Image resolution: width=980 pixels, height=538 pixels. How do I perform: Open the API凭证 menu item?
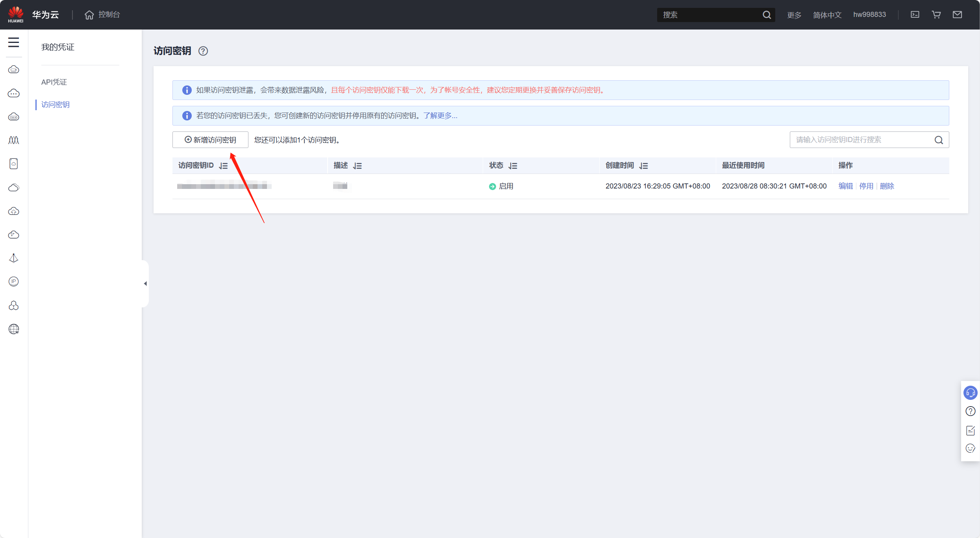point(54,82)
